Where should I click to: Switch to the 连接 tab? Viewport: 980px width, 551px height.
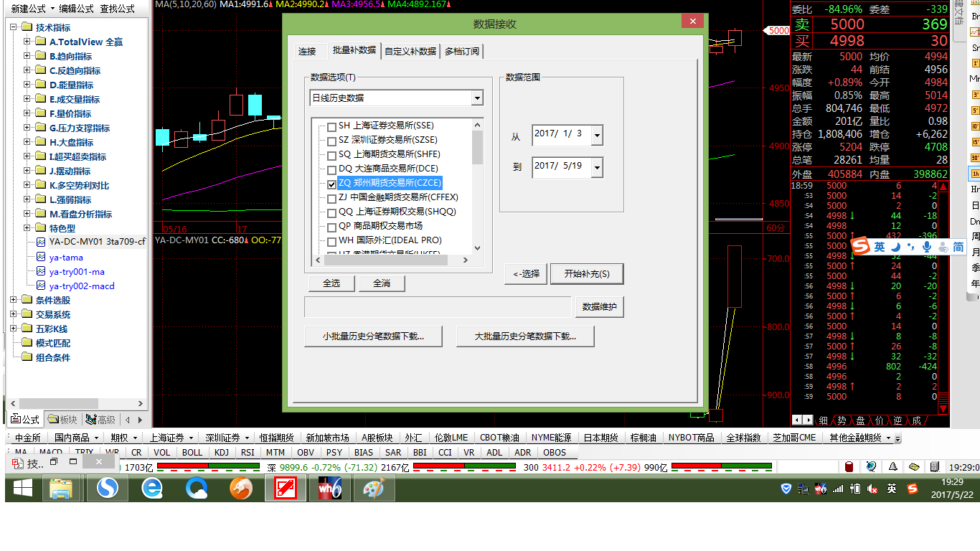click(x=307, y=51)
